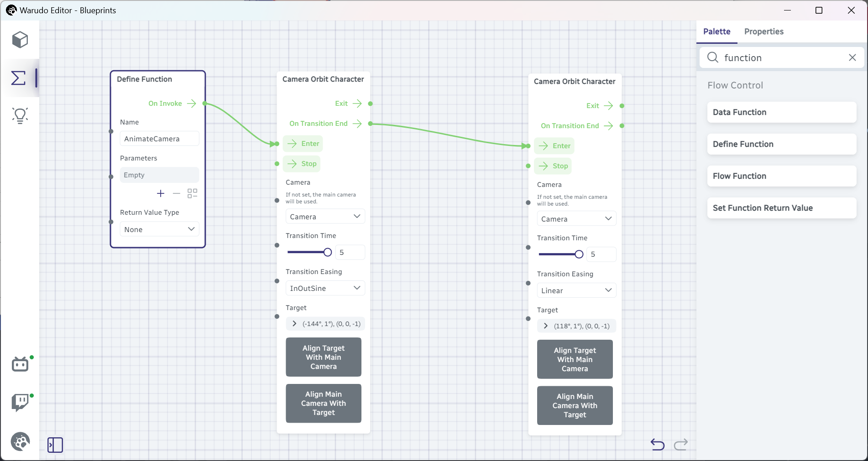Click the palette-shaped bottom sidebar icon
868x461 pixels.
click(20, 441)
